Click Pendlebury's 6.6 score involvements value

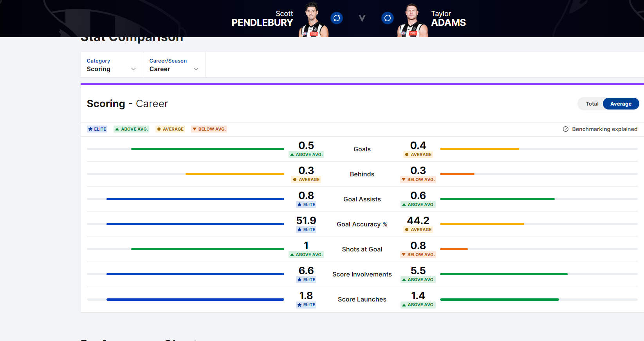point(306,271)
